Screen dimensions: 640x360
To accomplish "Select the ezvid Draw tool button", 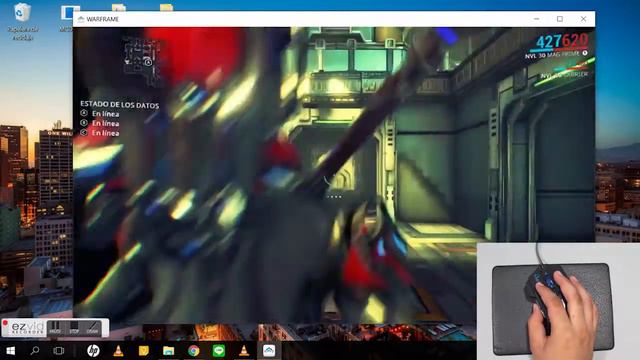I will point(93,328).
